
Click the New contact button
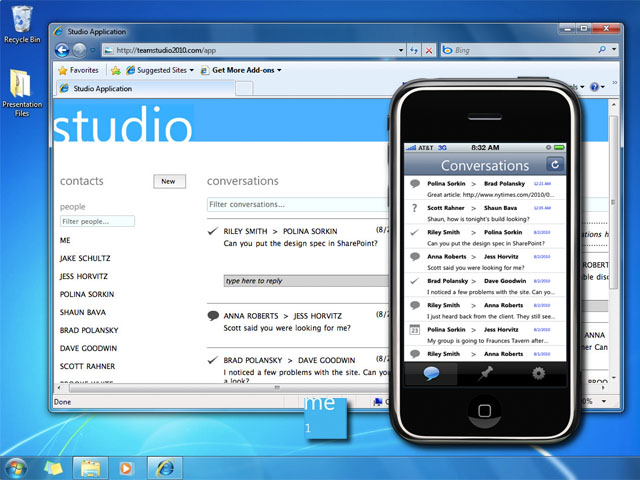click(x=168, y=181)
